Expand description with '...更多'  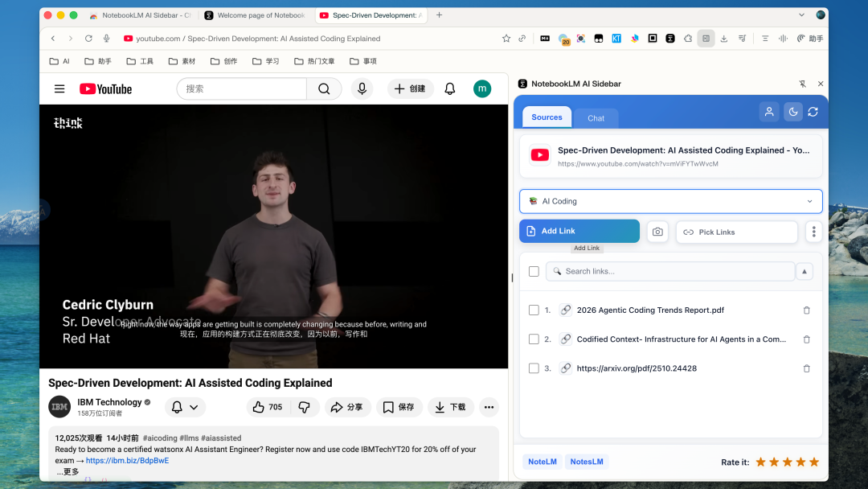click(68, 471)
